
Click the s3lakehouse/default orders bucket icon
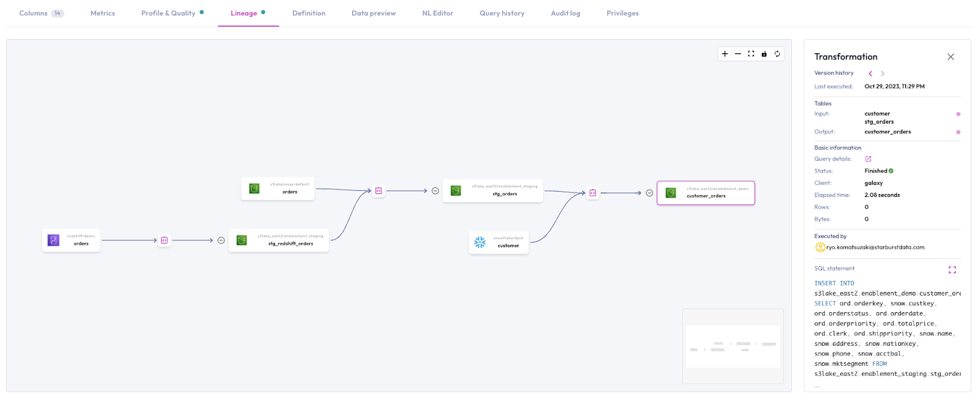[254, 188]
